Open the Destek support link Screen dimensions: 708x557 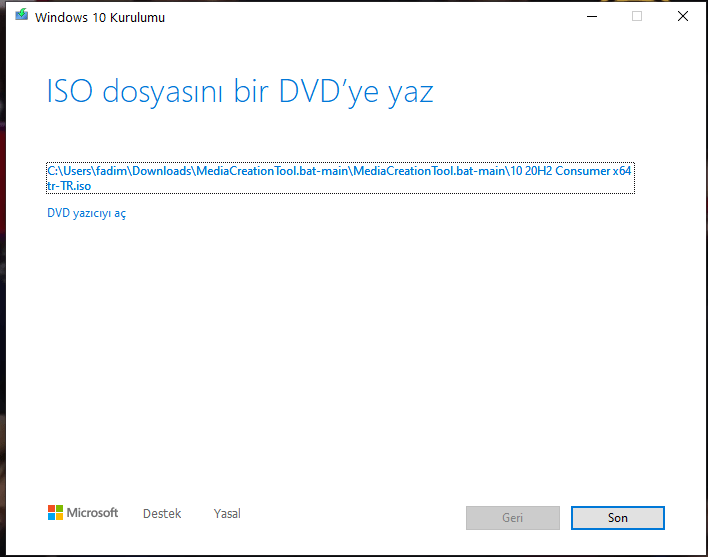tap(162, 514)
